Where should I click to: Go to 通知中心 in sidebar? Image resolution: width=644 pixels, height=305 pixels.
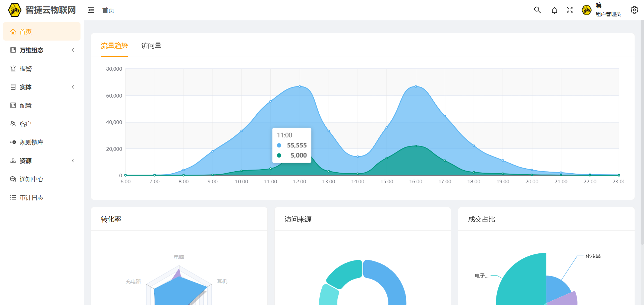click(31, 179)
